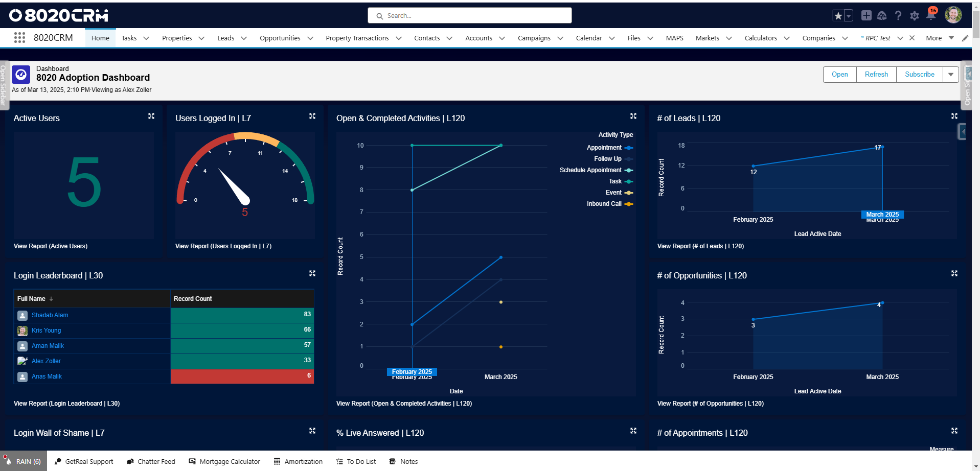
Task: Click the help question mark icon
Action: coord(898,15)
